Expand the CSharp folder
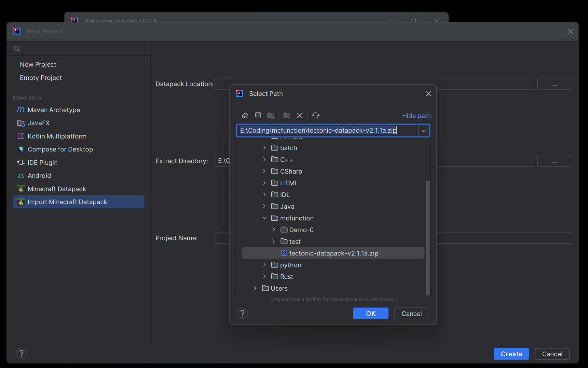The height and width of the screenshot is (368, 588). point(264,171)
